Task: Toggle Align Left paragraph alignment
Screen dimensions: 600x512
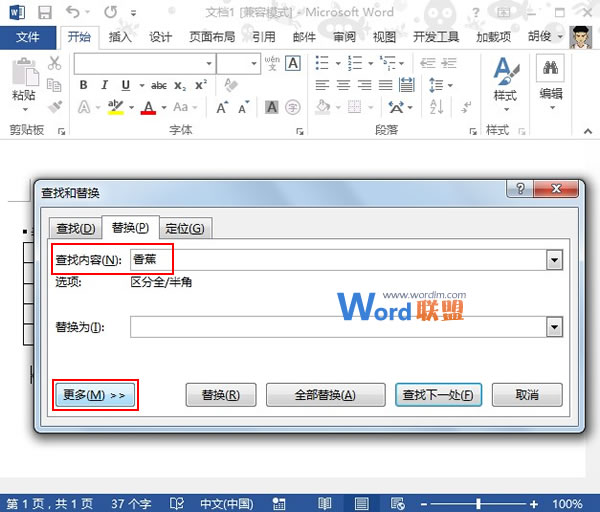Action: pos(322,85)
